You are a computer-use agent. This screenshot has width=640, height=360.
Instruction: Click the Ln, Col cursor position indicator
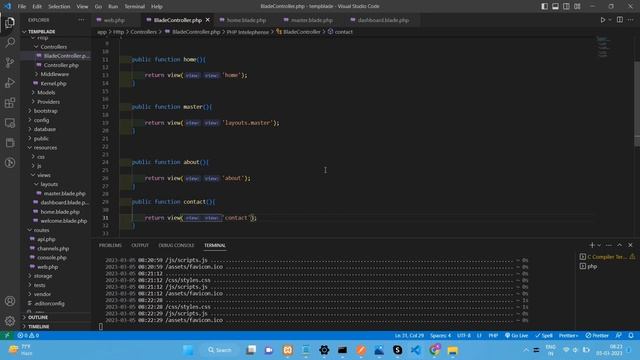coord(409,335)
